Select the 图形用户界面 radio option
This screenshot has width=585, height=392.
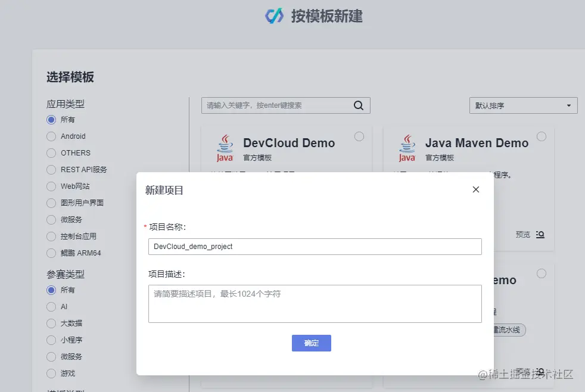(x=51, y=203)
